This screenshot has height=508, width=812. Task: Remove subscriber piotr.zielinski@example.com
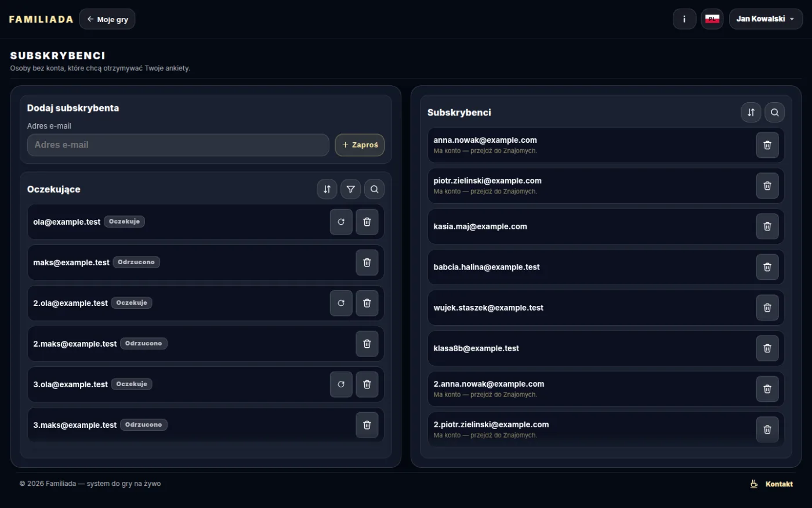click(767, 186)
